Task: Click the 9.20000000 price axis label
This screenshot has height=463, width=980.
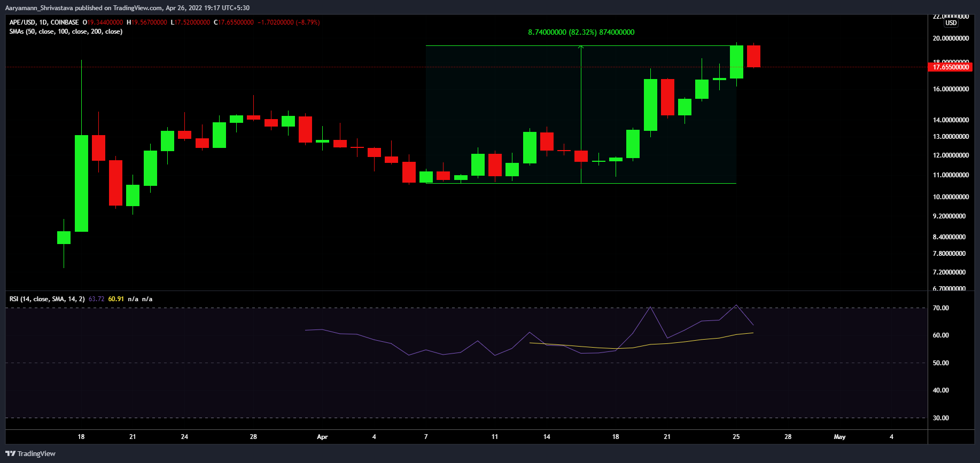Action: pyautogui.click(x=949, y=216)
